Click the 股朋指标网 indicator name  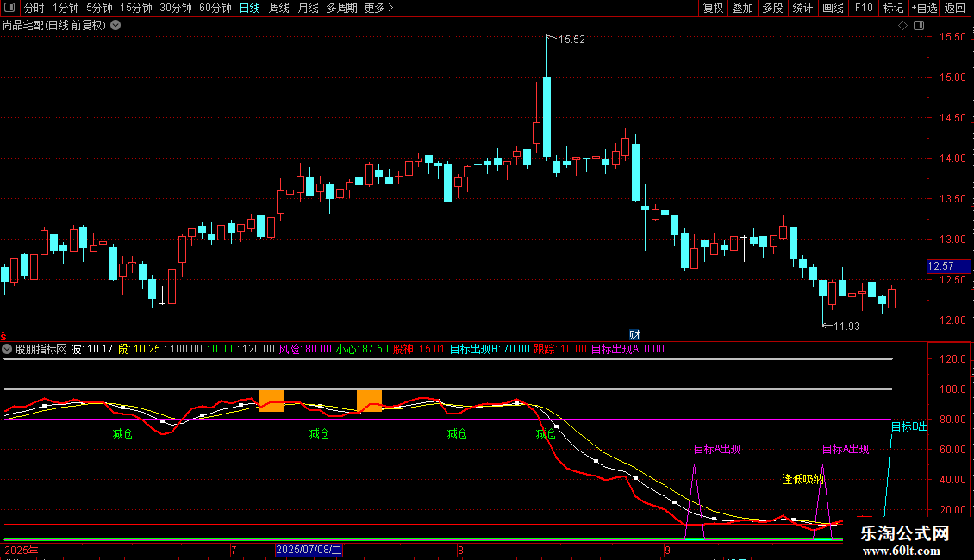coord(41,349)
